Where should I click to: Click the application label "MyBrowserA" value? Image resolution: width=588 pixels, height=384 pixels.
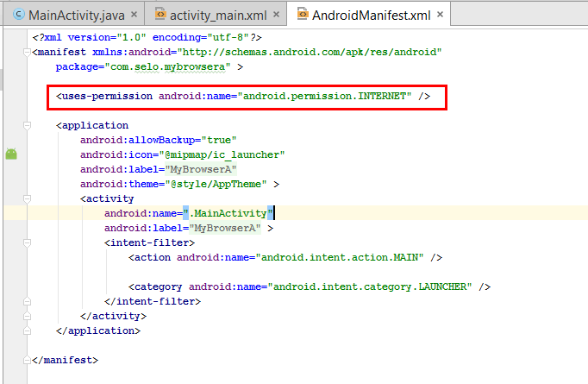tap(201, 170)
